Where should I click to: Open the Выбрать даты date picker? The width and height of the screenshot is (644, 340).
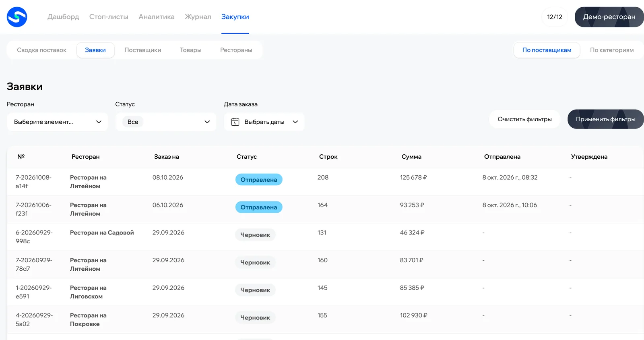pos(264,122)
